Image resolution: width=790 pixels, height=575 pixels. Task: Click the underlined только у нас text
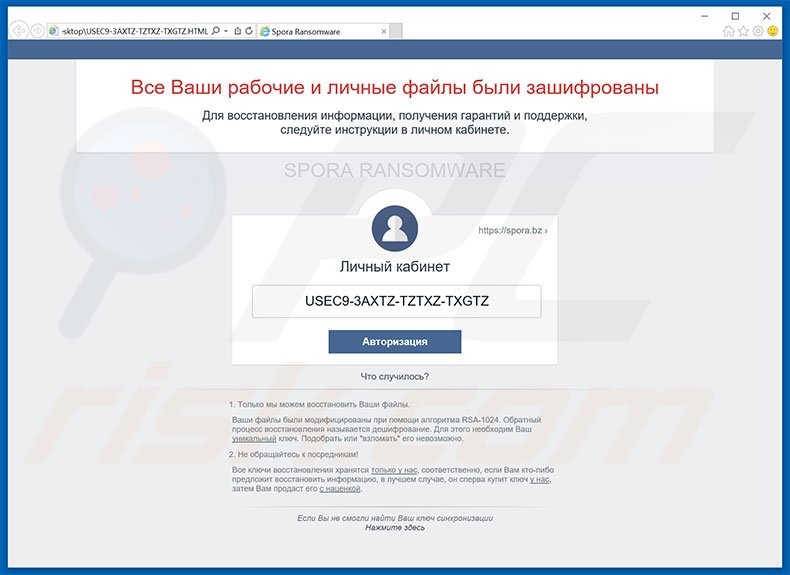(394, 470)
